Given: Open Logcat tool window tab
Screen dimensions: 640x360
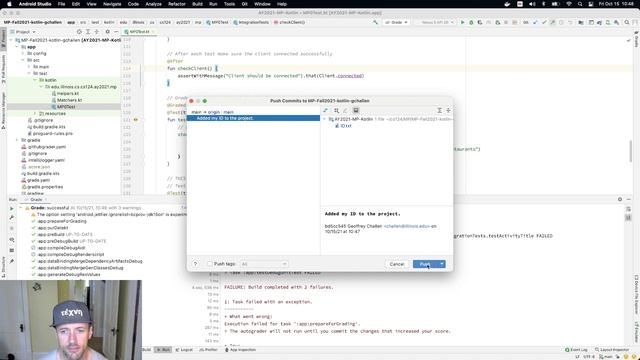Looking at the screenshot, I should tap(184, 350).
